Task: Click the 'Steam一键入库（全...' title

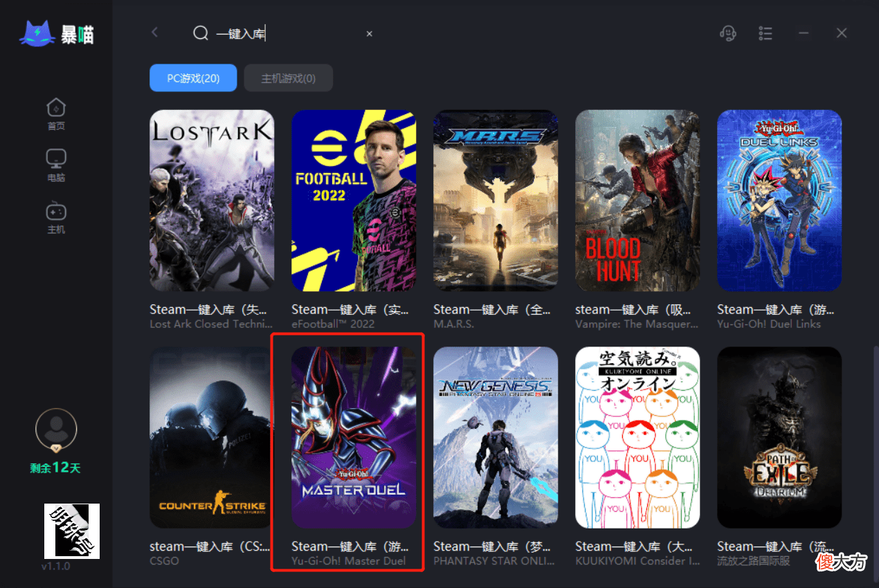Action: (492, 309)
